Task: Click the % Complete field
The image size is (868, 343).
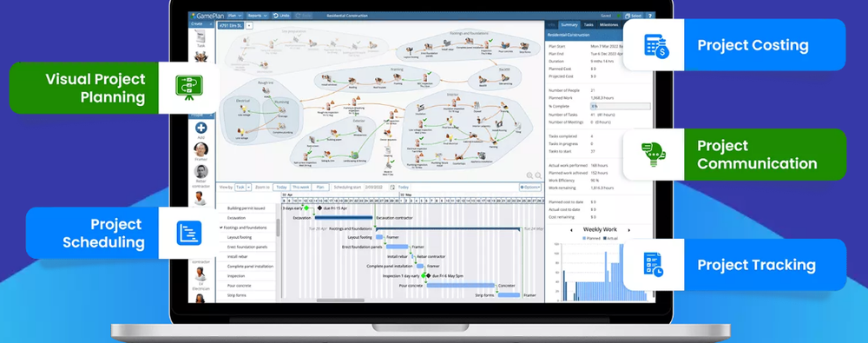Action: (620, 106)
